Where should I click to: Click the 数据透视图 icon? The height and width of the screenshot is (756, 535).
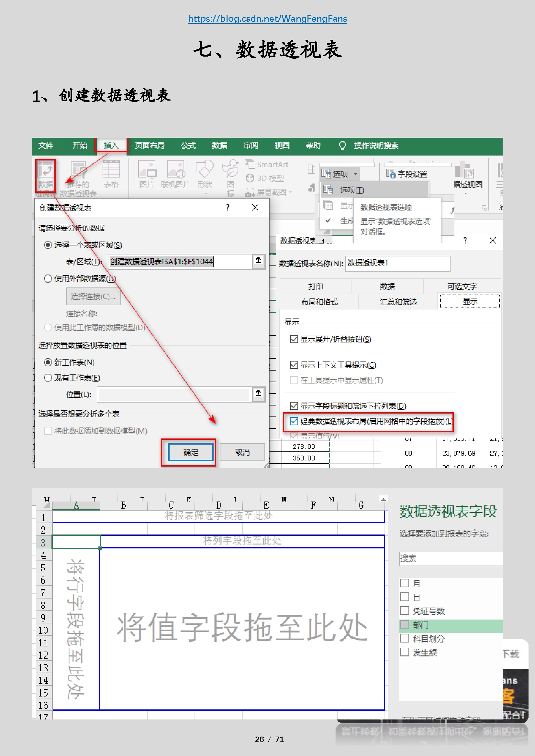point(468,177)
